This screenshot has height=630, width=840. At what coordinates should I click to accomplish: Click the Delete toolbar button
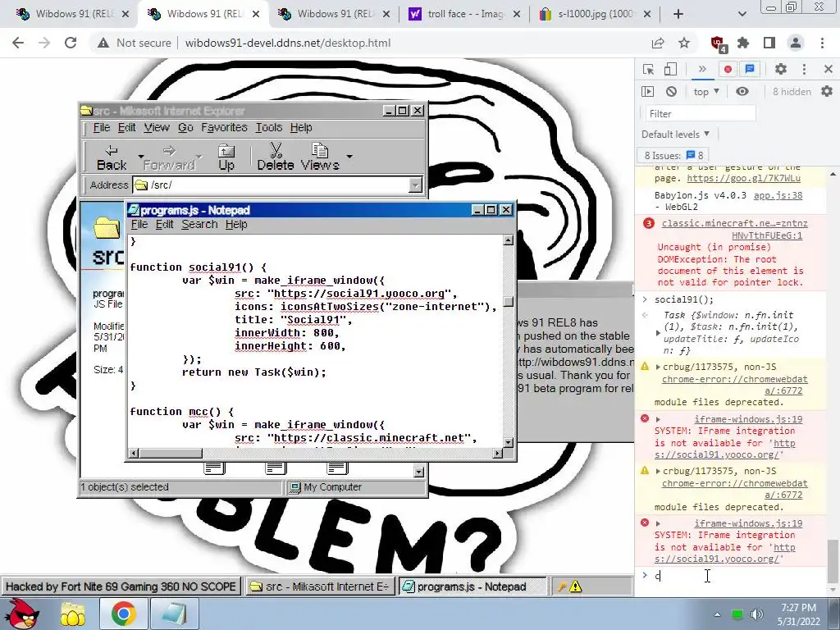276,157
